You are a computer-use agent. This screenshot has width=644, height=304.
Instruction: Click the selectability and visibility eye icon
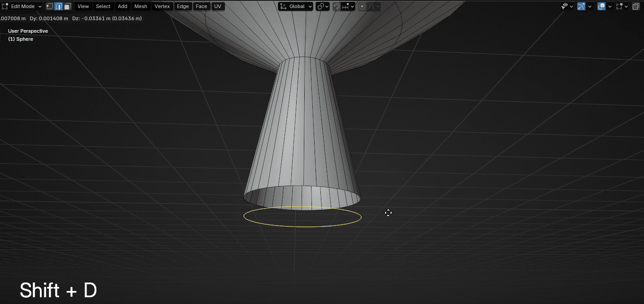coord(565,6)
